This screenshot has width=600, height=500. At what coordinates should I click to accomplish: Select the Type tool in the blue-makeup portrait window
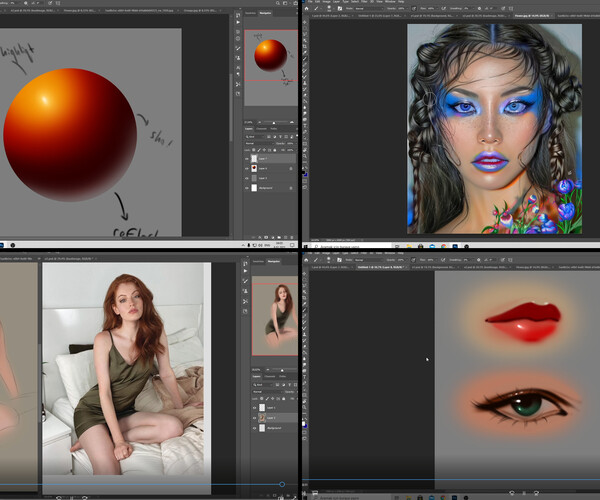click(x=305, y=125)
